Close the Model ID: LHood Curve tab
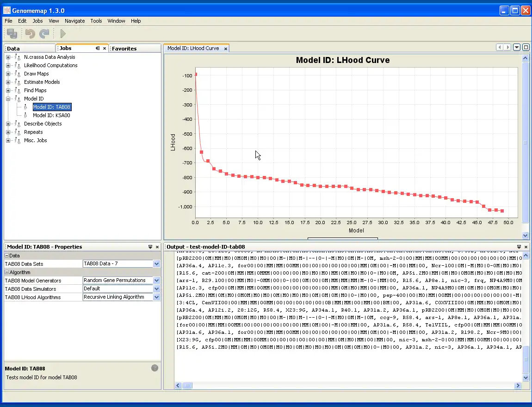The image size is (532, 407). (x=226, y=48)
